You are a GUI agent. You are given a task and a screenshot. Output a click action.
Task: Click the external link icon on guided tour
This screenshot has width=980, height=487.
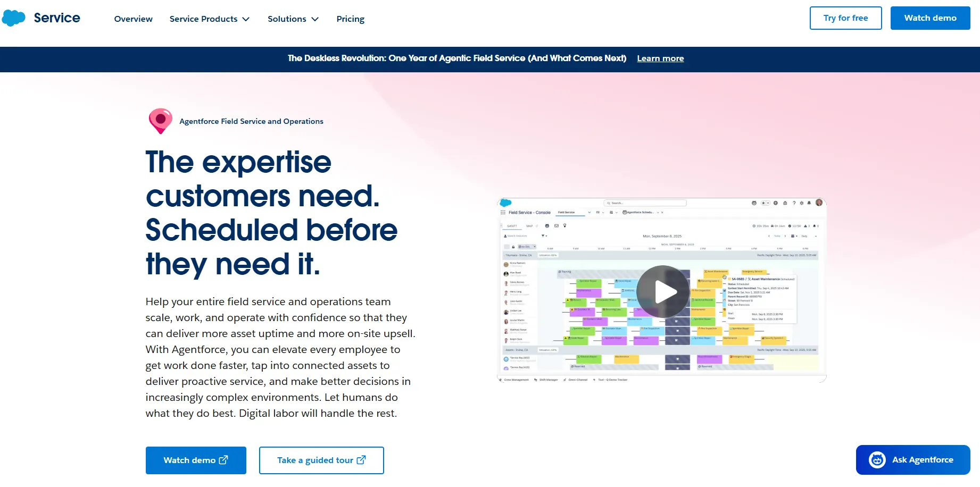(x=361, y=460)
